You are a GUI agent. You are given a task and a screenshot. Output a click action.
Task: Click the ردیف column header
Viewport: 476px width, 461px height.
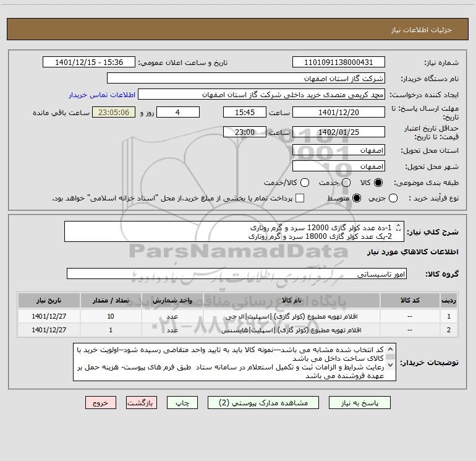tap(449, 301)
